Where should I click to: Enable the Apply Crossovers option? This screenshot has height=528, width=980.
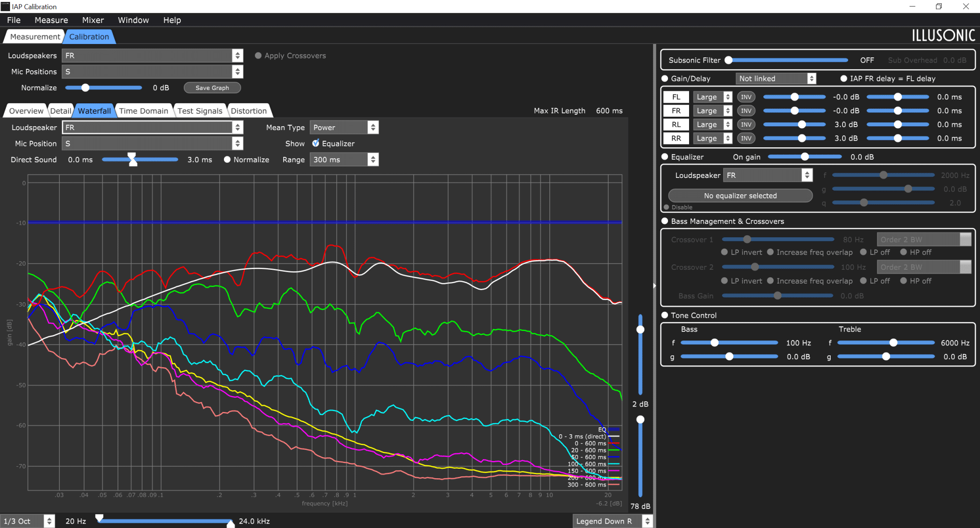pos(258,55)
